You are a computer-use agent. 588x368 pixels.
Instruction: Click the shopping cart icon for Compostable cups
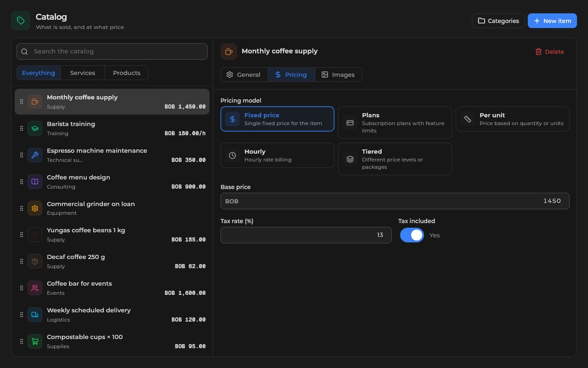(35, 341)
